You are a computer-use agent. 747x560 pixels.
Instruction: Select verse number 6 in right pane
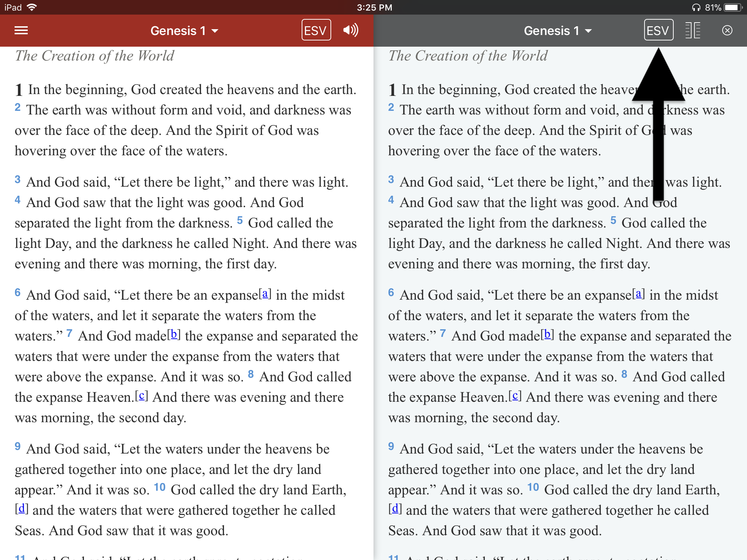[391, 292]
